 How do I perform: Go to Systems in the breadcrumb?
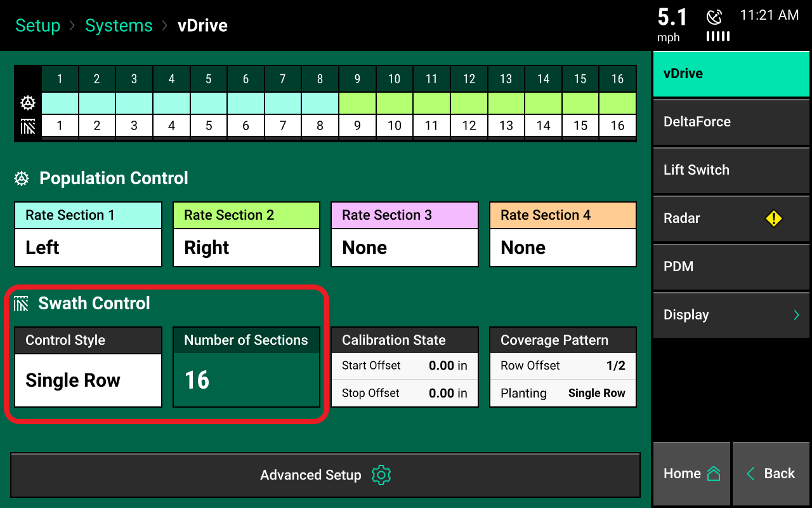click(119, 25)
